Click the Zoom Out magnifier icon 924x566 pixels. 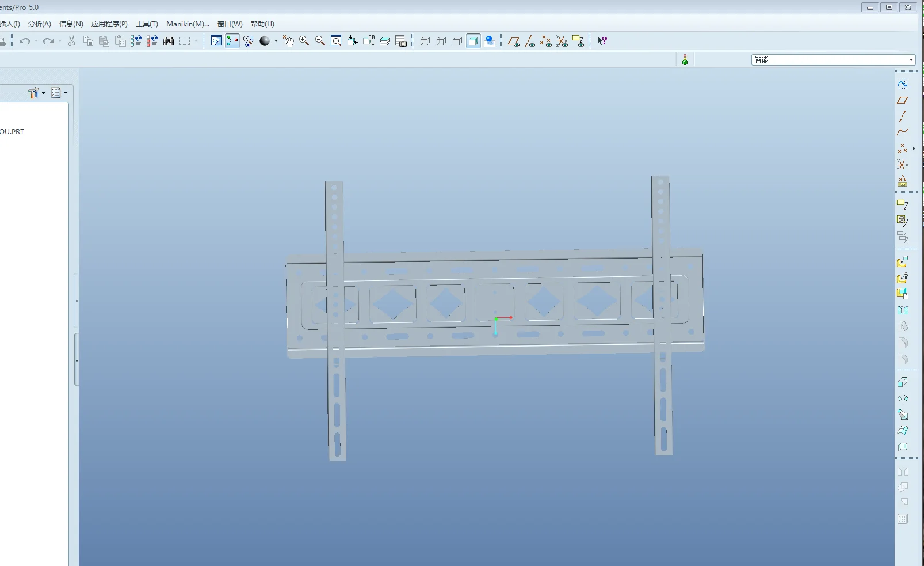(x=320, y=41)
